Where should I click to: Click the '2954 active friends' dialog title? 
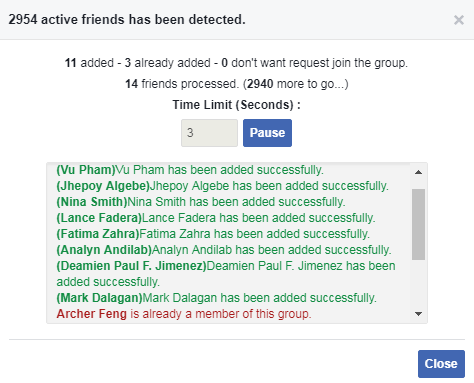(127, 20)
